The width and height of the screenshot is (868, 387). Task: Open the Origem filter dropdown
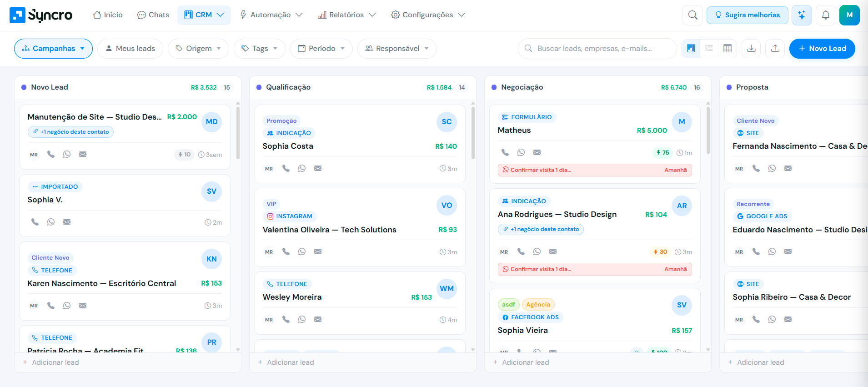pyautogui.click(x=198, y=49)
